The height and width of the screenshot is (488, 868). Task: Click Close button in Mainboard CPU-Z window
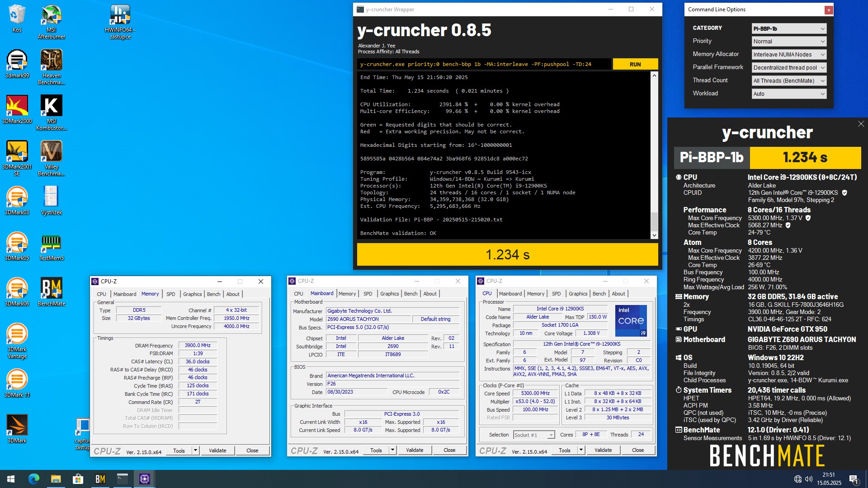coord(449,450)
